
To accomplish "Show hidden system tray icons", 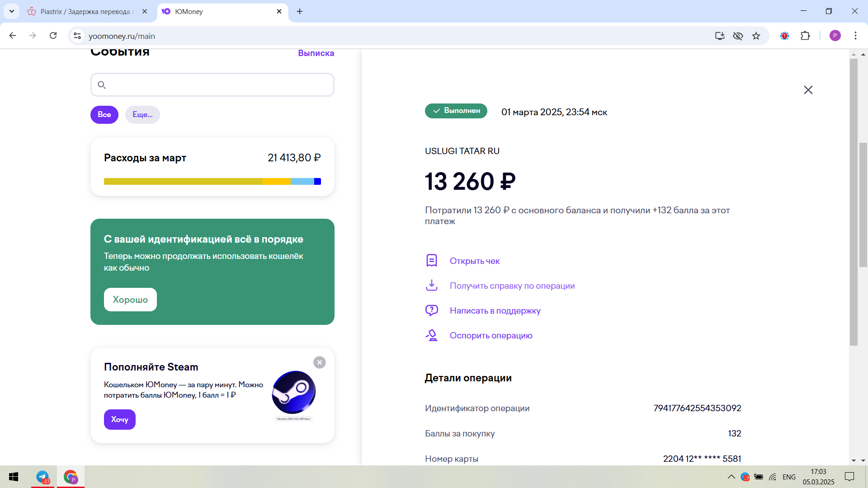I will (731, 477).
